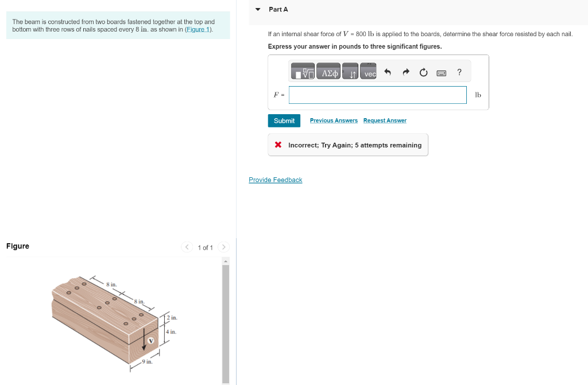This screenshot has height=385, width=588.
Task: Click the subscript/superscript arrows icon
Action: click(352, 72)
